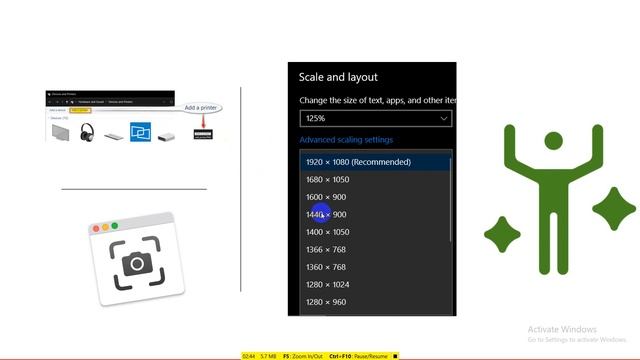Image resolution: width=640 pixels, height=360 pixels.
Task: Click Ctrl+F10 Pause/Resume recorder label
Action: pos(358,356)
